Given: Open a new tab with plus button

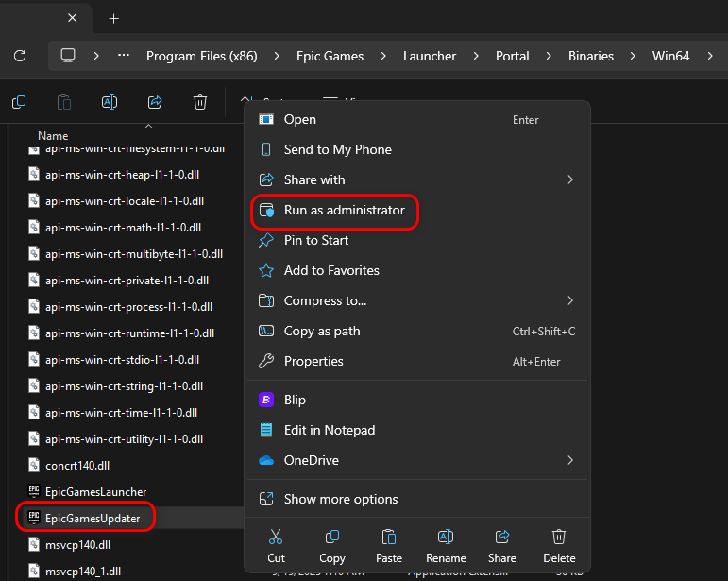Looking at the screenshot, I should coord(113,19).
